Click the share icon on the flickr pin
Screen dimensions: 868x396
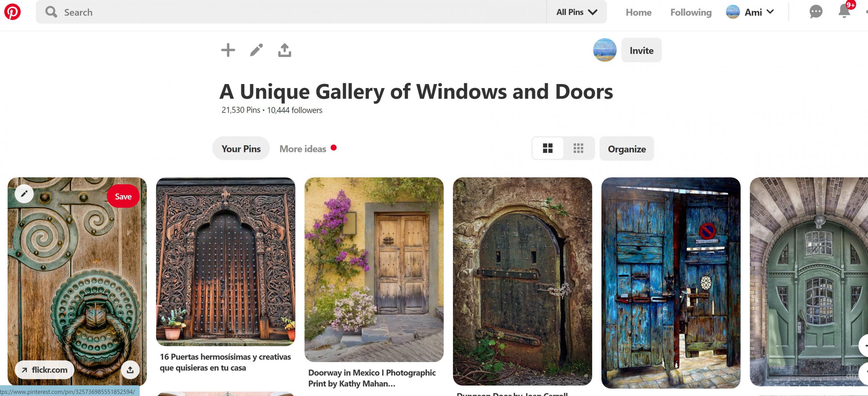tap(130, 370)
